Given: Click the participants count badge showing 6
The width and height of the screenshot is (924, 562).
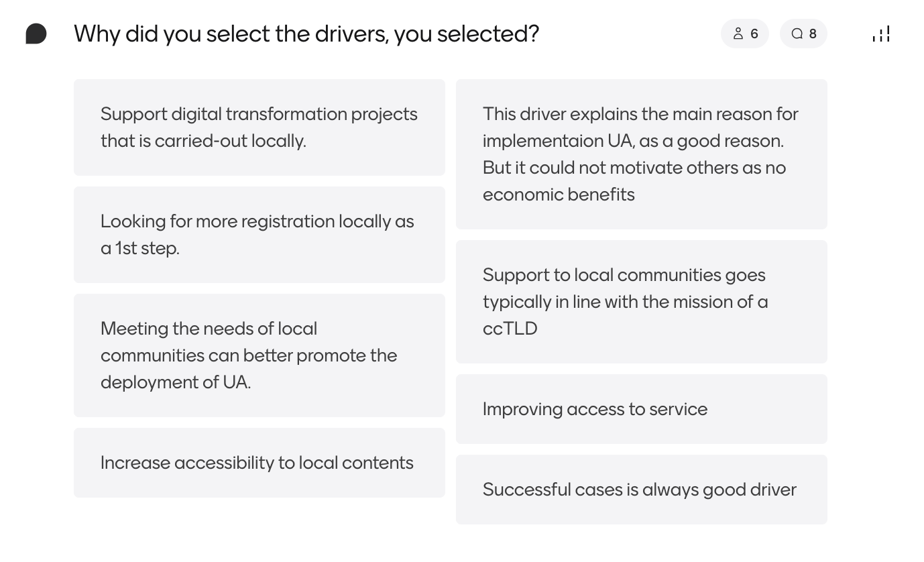Looking at the screenshot, I should 745,34.
